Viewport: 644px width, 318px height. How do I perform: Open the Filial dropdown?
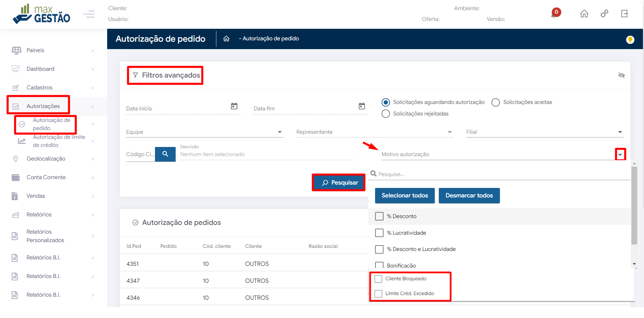tap(620, 132)
